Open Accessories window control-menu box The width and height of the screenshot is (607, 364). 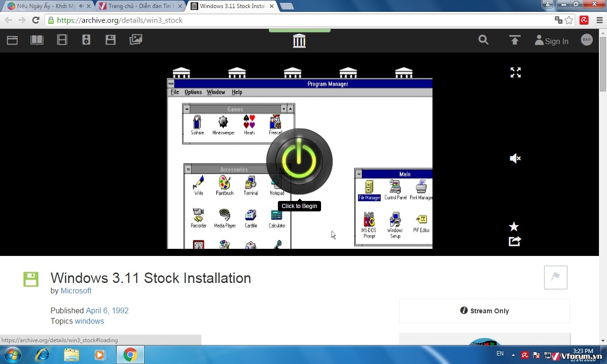[x=188, y=169]
